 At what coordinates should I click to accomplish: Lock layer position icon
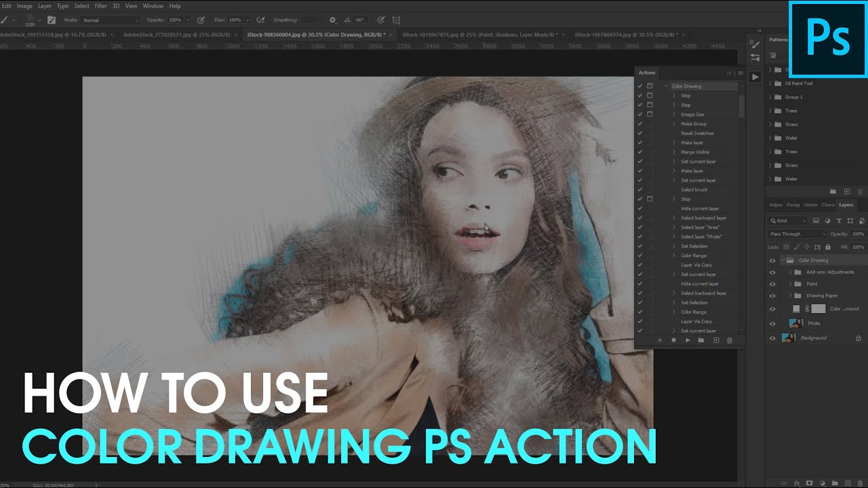point(807,247)
